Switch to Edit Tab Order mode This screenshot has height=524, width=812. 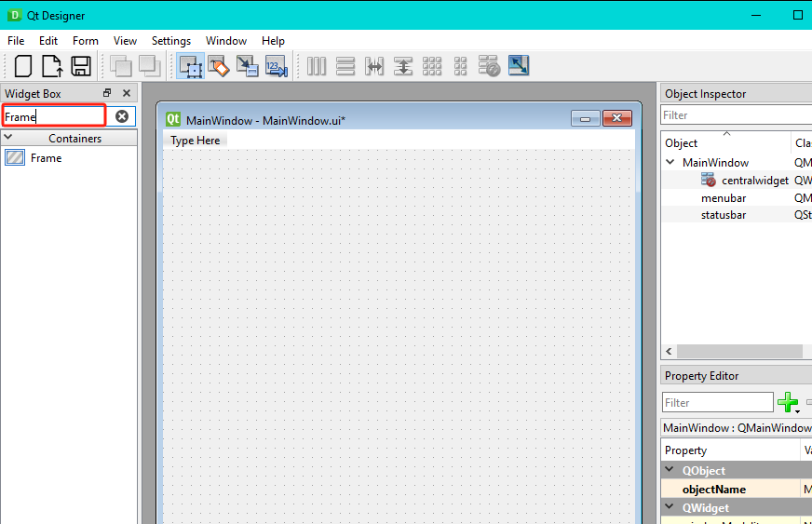pyautogui.click(x=277, y=66)
